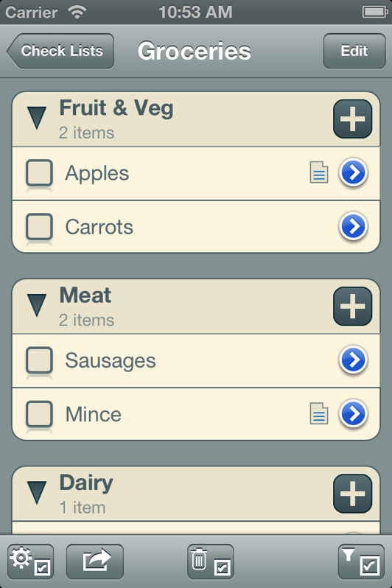Screen dimensions: 392x588
Task: Collapse the Meat section triangle
Action: pyautogui.click(x=37, y=305)
